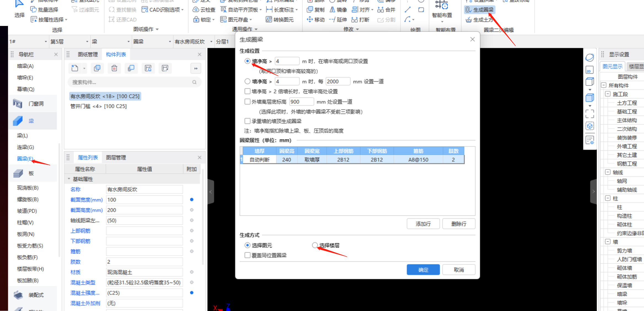Screen dimensions: 644x311
Task: Select second 墙净高 每2000mm radio option
Action: (247, 81)
